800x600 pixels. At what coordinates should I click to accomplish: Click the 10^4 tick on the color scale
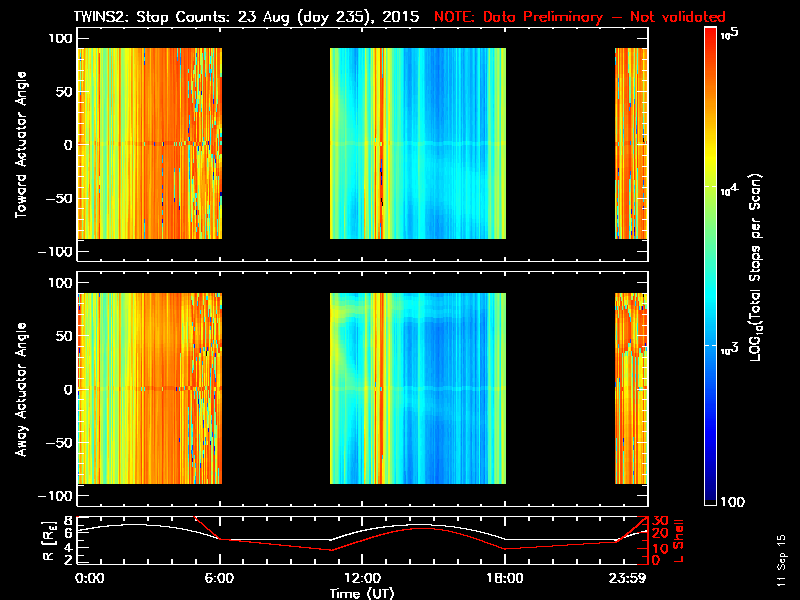tap(729, 190)
